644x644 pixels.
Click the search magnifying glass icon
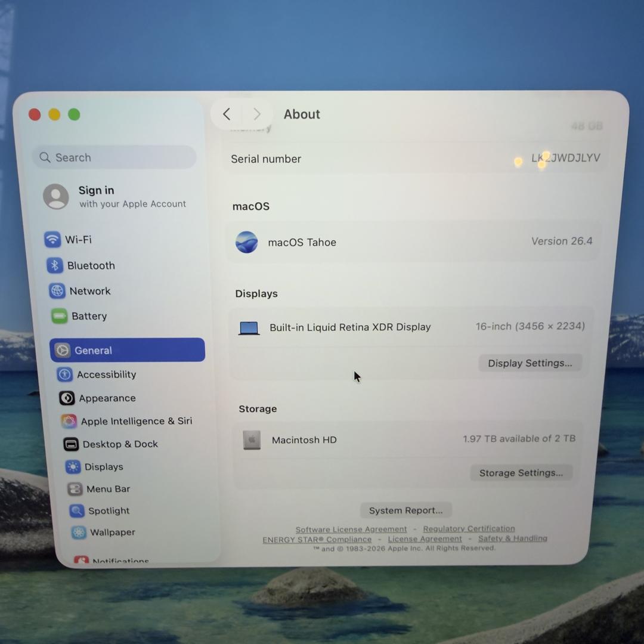(44, 157)
